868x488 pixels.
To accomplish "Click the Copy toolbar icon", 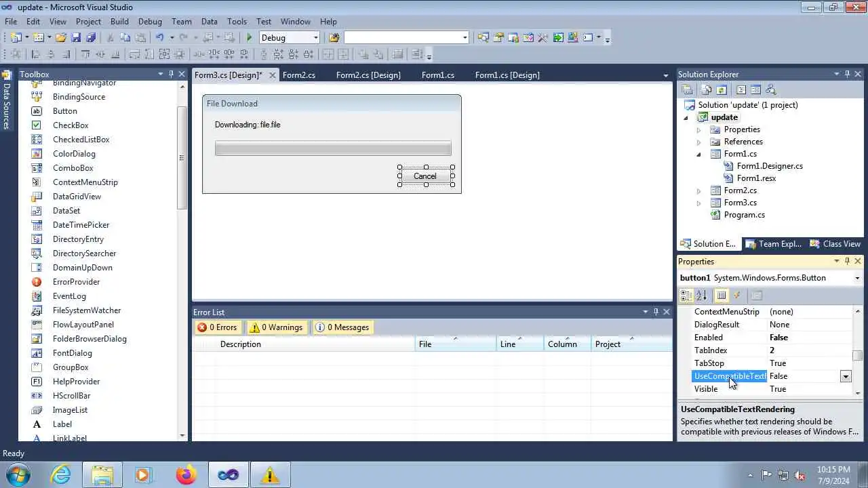I will (125, 38).
